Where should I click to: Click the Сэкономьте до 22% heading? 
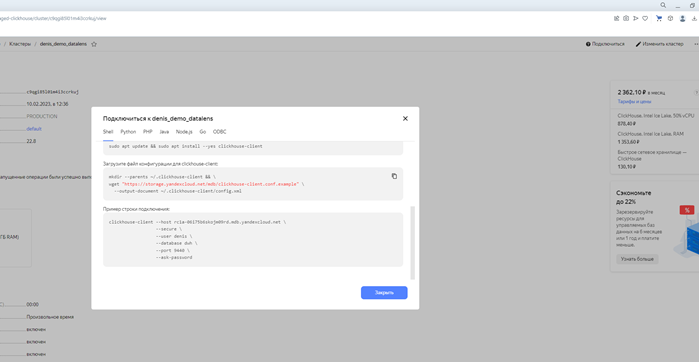[x=634, y=197]
